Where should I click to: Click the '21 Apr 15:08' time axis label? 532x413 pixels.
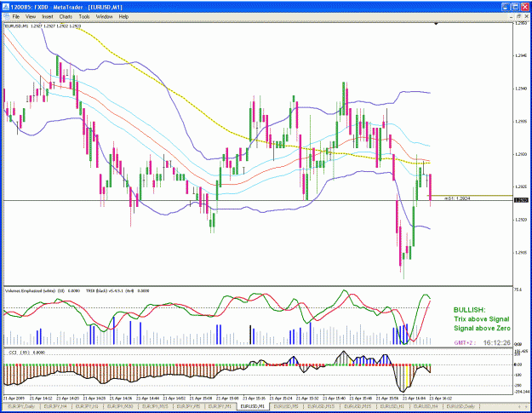[227, 398]
